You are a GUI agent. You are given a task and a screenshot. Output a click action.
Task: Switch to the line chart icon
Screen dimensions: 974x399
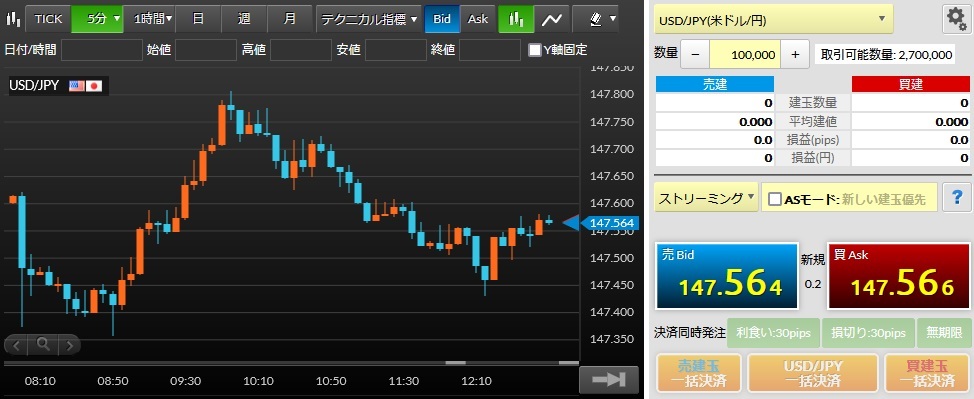point(552,19)
